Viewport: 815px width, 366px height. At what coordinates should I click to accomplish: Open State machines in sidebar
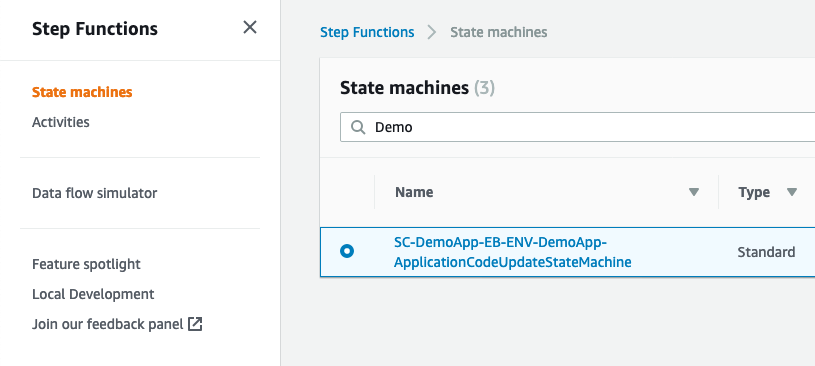(x=82, y=92)
